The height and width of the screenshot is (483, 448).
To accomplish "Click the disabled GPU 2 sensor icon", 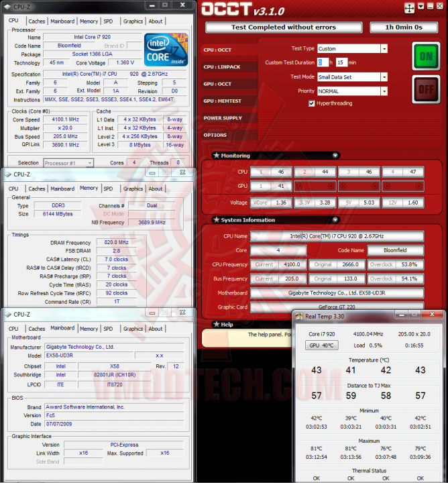I will tap(315, 186).
